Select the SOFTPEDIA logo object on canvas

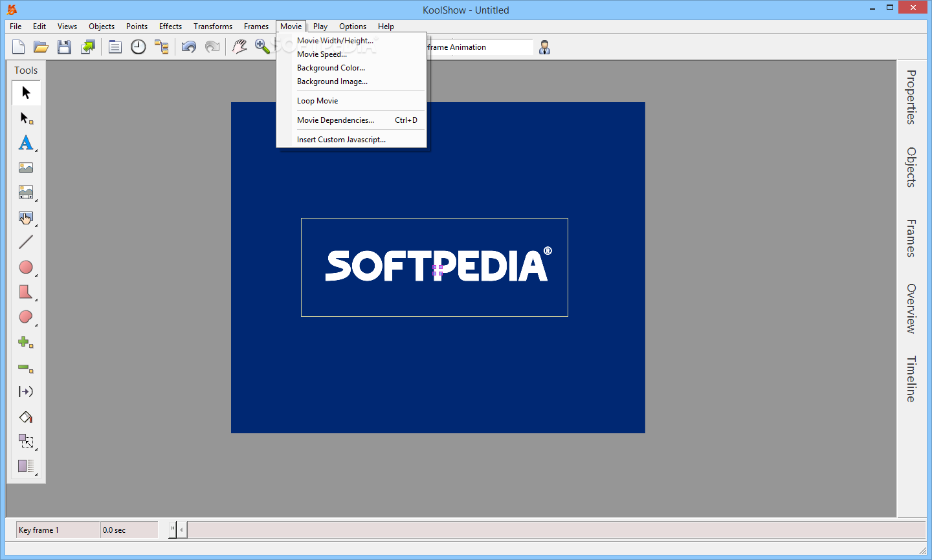pos(434,267)
